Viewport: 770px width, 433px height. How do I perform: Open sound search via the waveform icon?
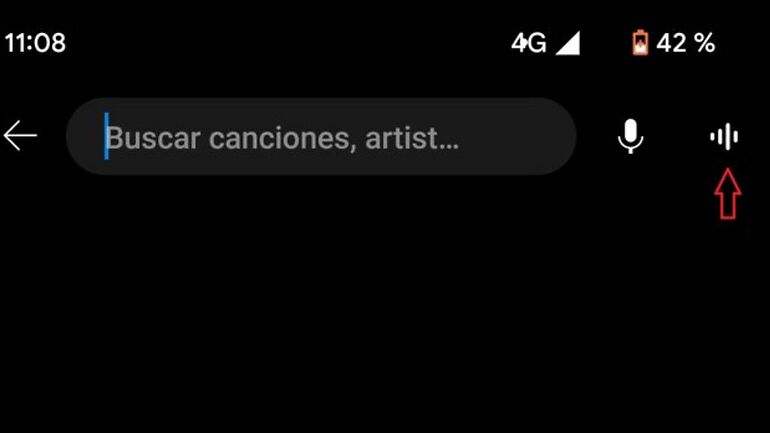tap(724, 136)
